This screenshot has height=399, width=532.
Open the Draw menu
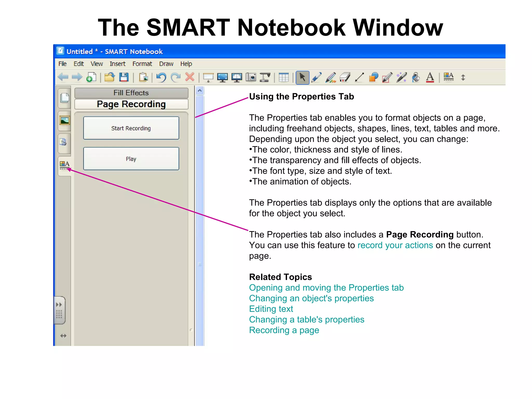pos(166,64)
